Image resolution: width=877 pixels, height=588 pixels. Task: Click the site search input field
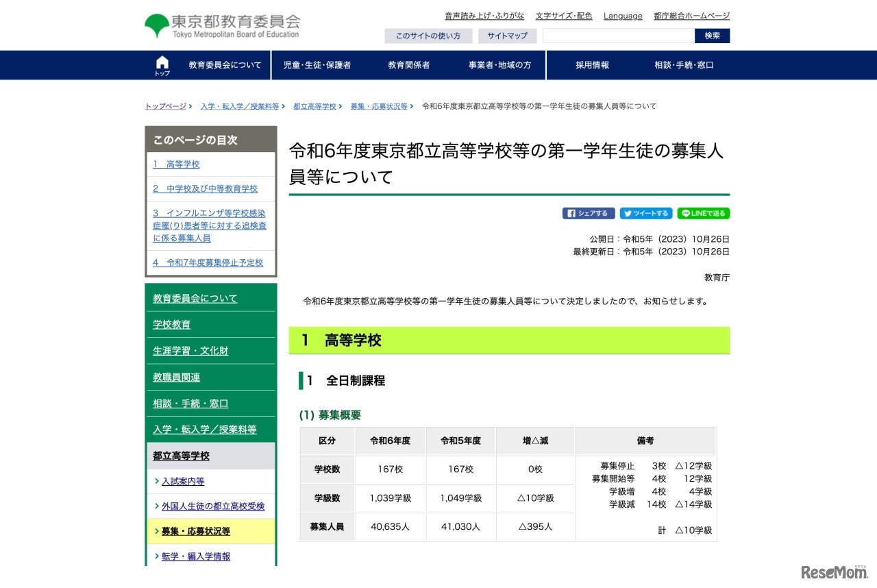point(617,36)
